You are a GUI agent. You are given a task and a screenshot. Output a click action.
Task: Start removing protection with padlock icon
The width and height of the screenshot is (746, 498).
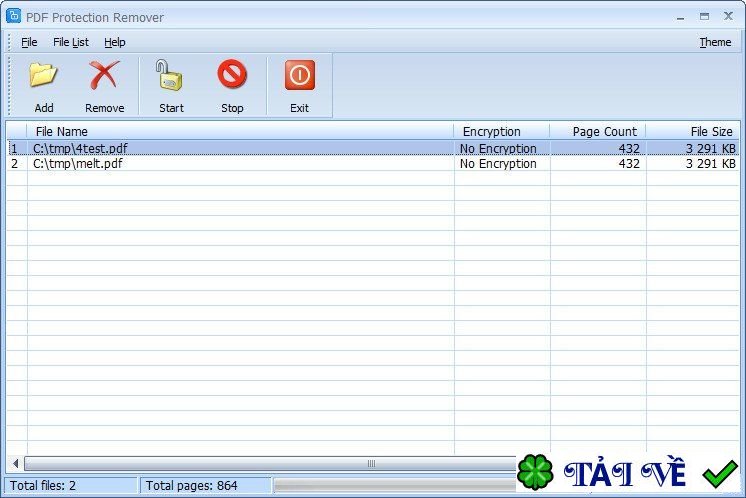(x=169, y=75)
